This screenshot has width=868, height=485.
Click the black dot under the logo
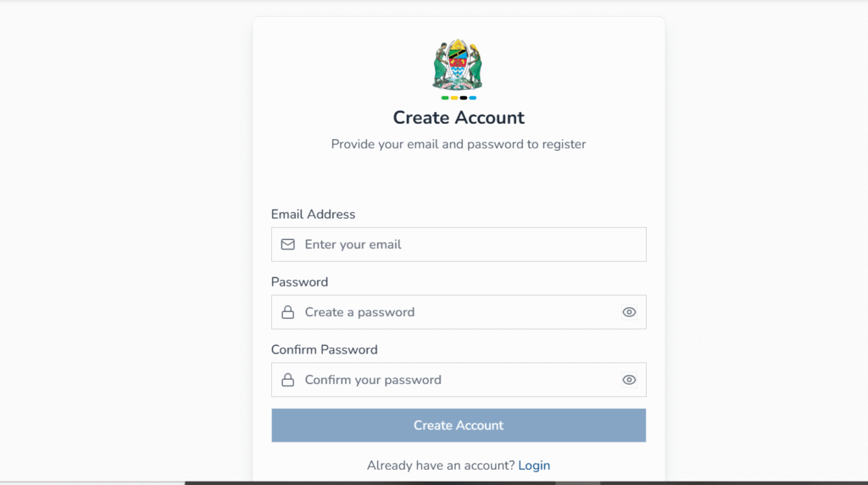coord(464,98)
